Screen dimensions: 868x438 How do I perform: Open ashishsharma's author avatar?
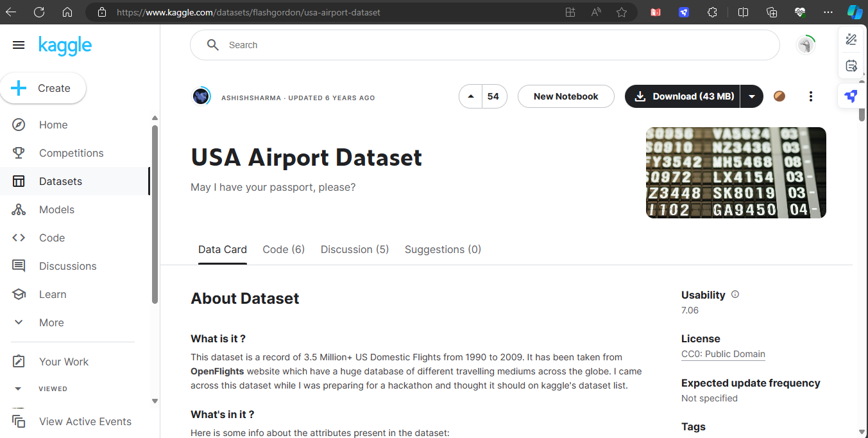201,96
